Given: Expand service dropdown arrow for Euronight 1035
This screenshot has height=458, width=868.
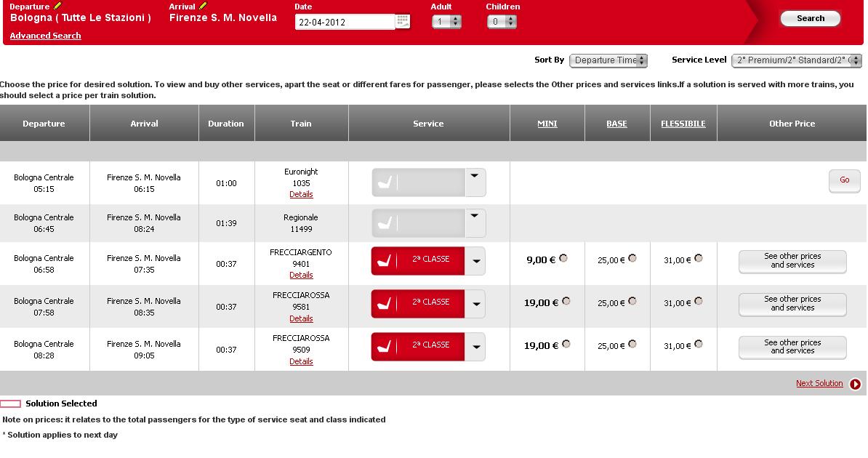Looking at the screenshot, I should click(475, 182).
